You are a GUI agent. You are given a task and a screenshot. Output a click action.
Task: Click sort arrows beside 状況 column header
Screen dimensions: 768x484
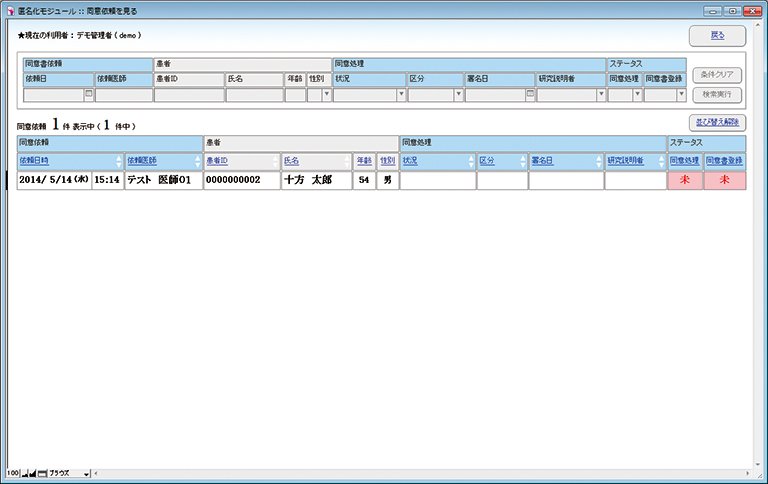tap(471, 161)
